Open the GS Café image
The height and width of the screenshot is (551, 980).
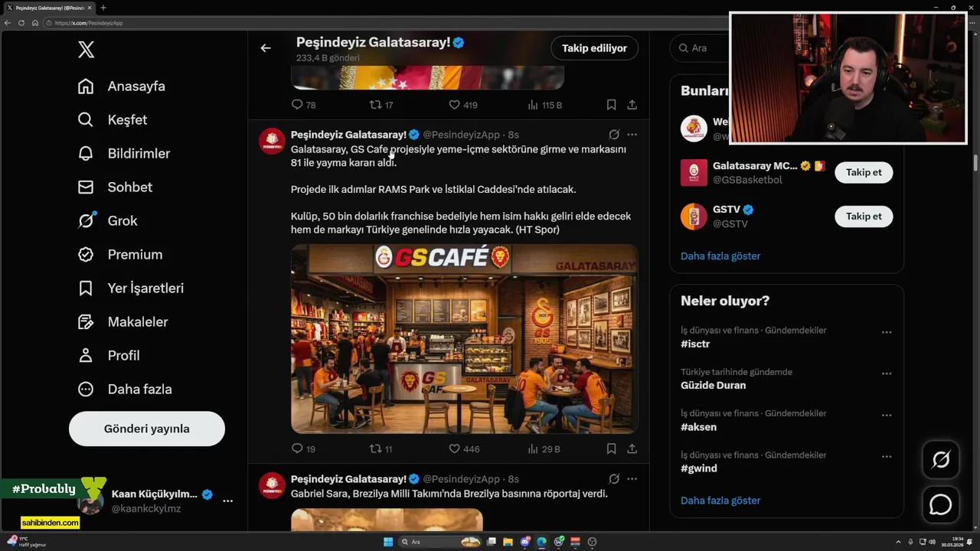coord(464,339)
